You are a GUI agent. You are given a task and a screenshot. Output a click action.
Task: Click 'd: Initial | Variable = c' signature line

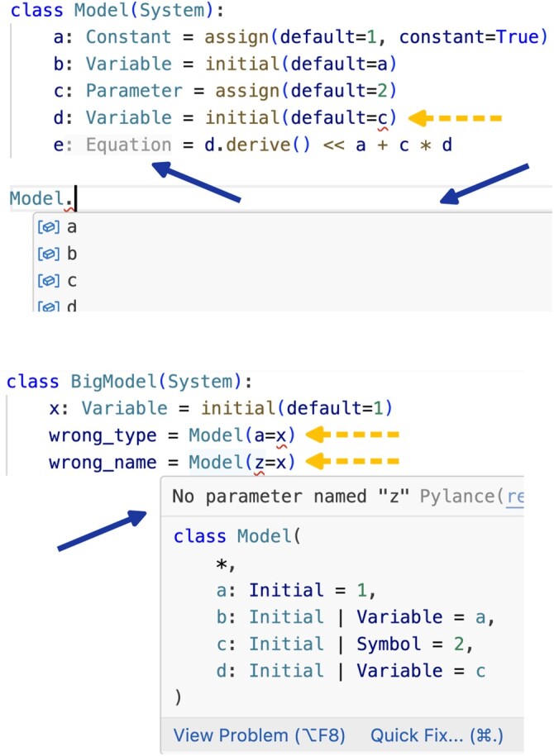351,671
